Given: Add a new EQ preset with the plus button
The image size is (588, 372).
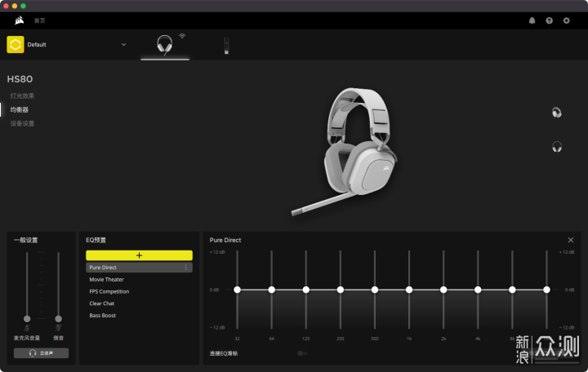Looking at the screenshot, I should coord(139,255).
